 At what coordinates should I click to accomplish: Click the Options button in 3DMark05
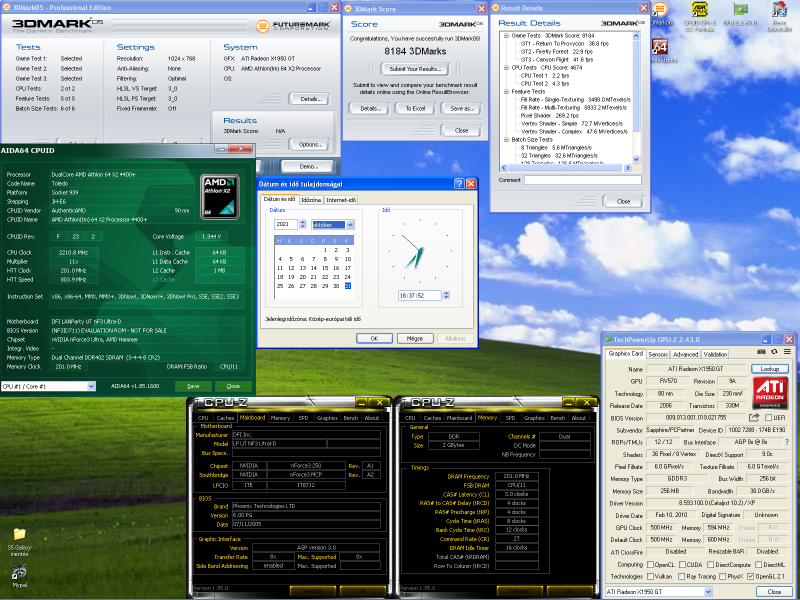(309, 144)
